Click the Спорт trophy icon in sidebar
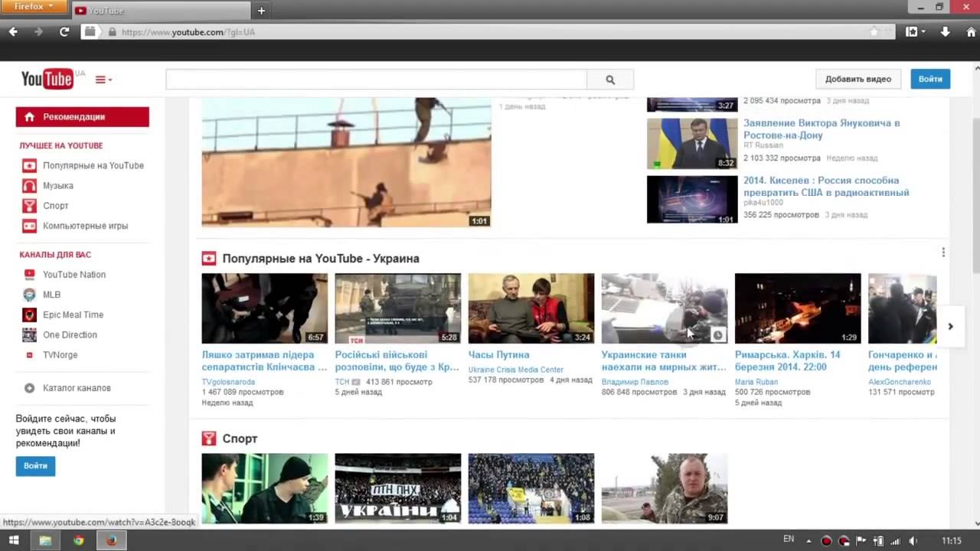The width and height of the screenshot is (980, 551). (29, 206)
